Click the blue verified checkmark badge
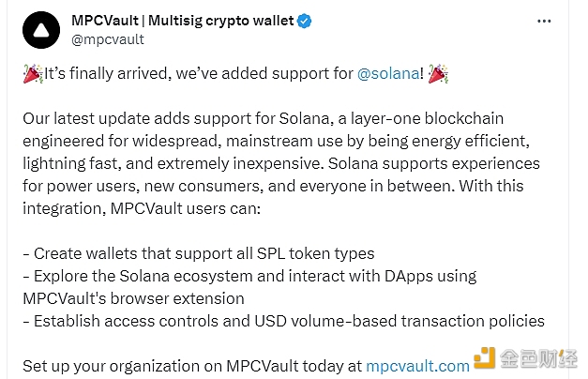This screenshot has height=379, width=588. coord(304,21)
